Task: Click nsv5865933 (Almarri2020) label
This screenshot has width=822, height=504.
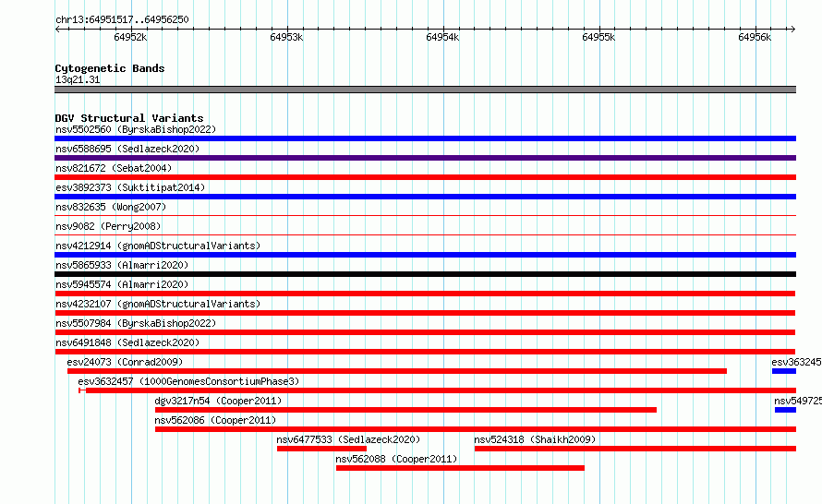Action: [x=122, y=265]
